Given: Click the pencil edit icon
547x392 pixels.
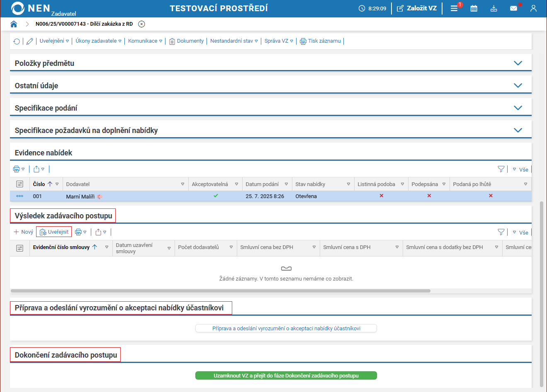Looking at the screenshot, I should coord(29,41).
